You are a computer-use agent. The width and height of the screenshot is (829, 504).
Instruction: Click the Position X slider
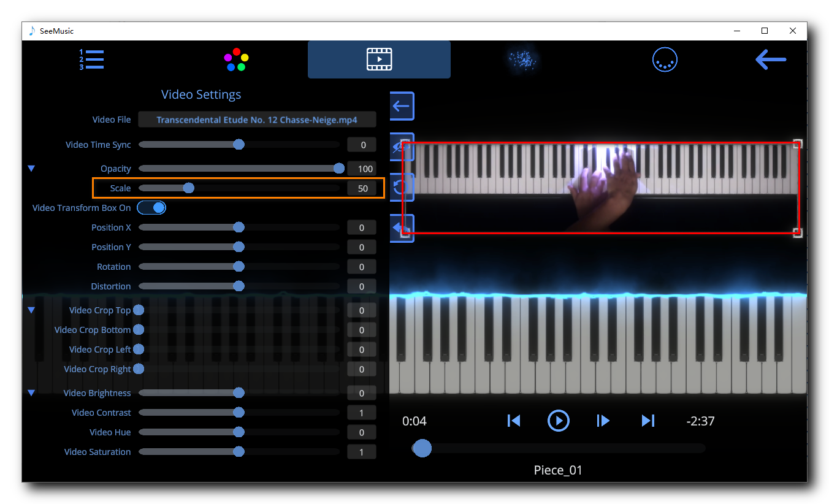239,227
